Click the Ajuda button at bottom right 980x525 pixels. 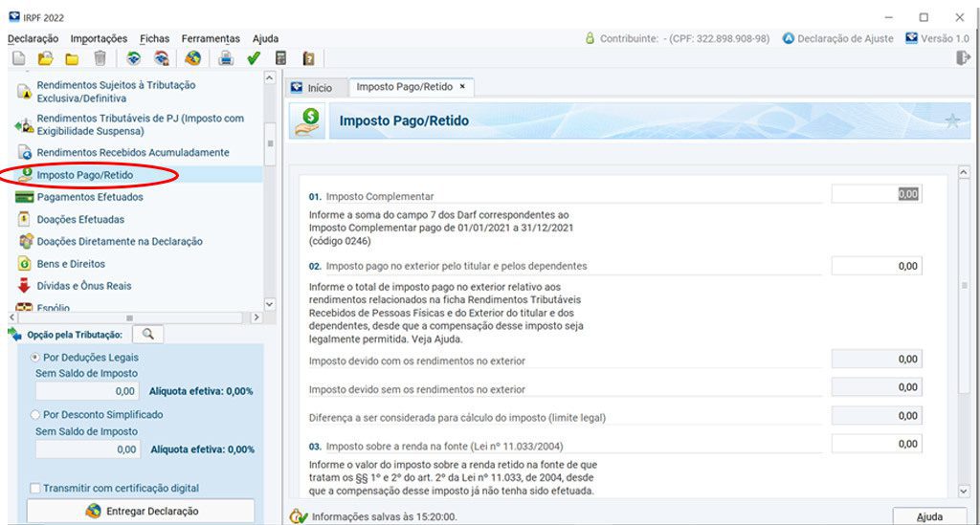(929, 517)
